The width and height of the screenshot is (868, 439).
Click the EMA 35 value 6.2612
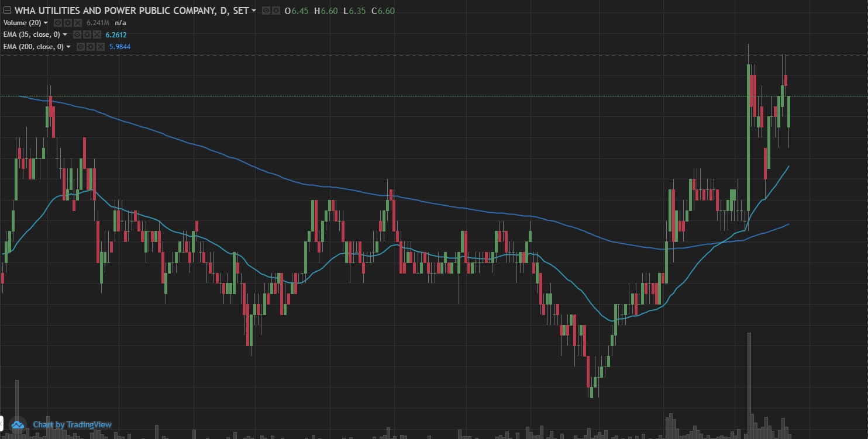point(116,35)
